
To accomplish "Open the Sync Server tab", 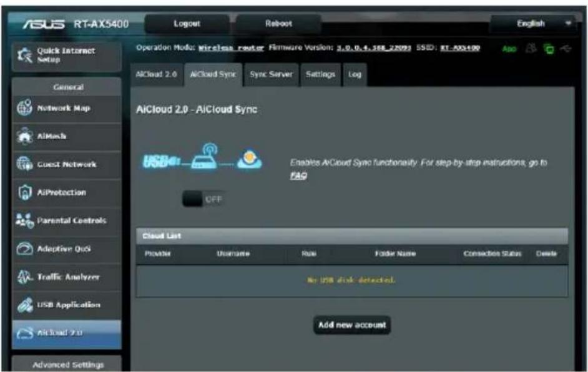I will pyautogui.click(x=271, y=74).
